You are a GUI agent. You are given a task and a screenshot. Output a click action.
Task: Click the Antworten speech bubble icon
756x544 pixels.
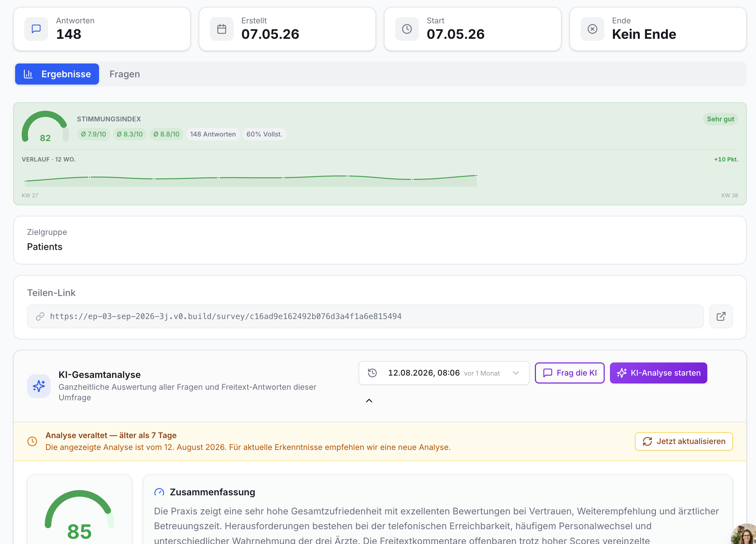[36, 29]
